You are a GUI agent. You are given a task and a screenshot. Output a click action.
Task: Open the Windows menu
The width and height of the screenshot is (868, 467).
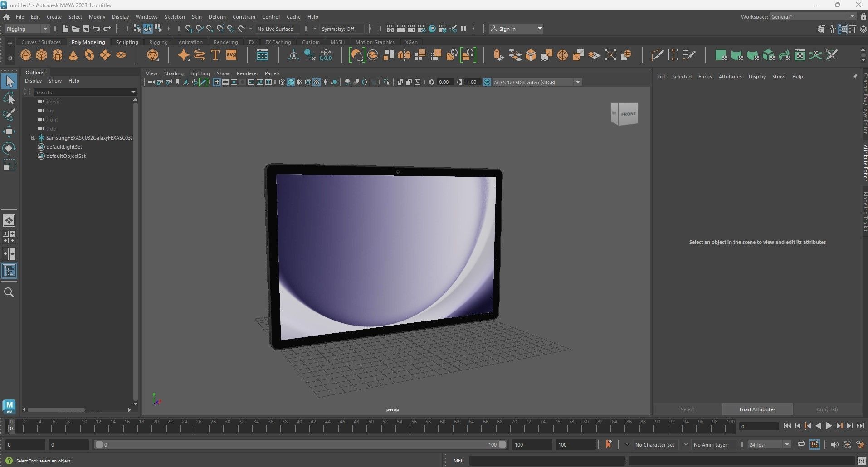click(146, 17)
